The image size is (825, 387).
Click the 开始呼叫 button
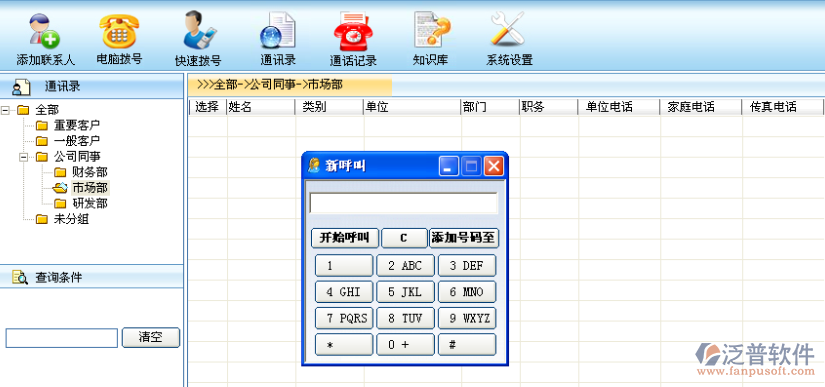point(345,238)
